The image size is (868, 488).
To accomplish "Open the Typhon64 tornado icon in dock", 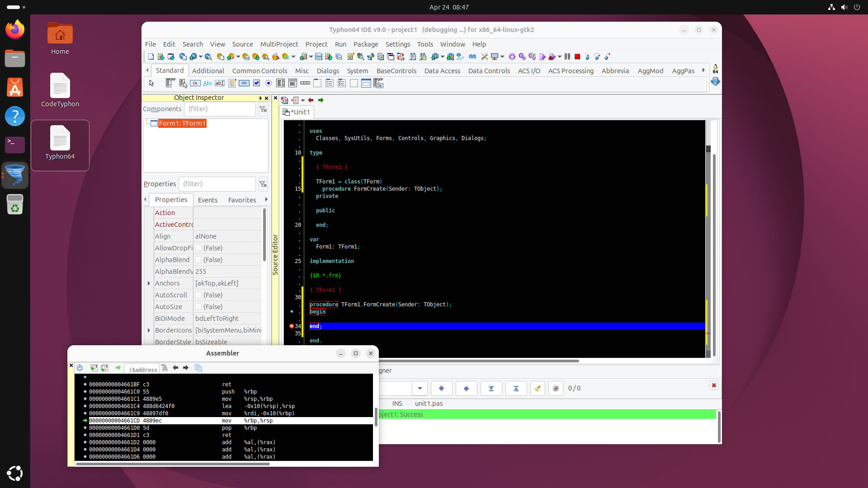I will [x=15, y=175].
